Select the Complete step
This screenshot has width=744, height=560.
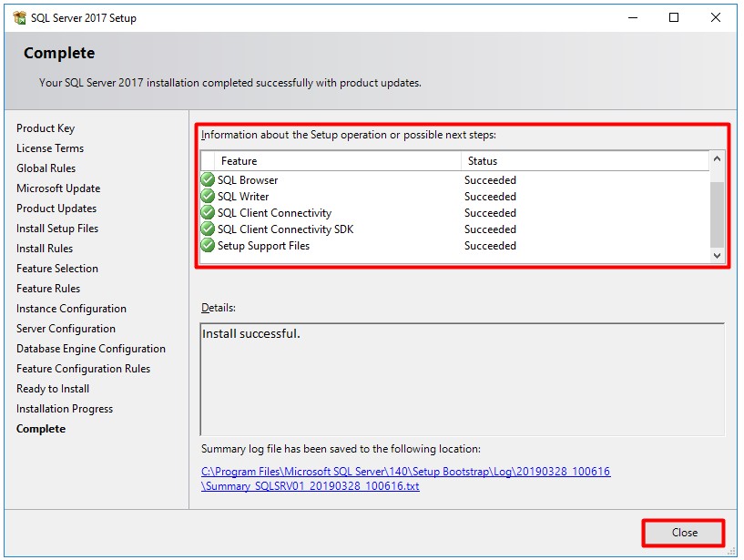40,428
